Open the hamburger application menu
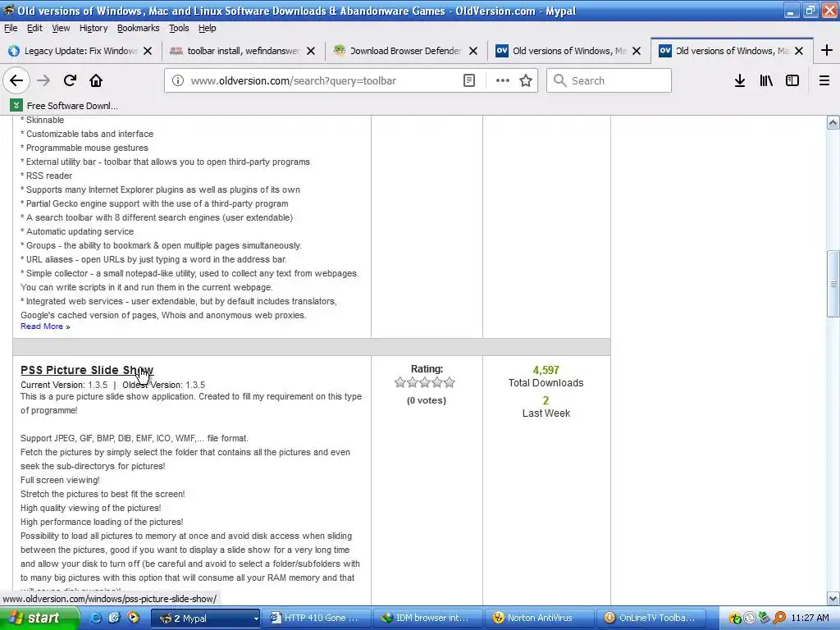This screenshot has height=630, width=840. pos(824,80)
